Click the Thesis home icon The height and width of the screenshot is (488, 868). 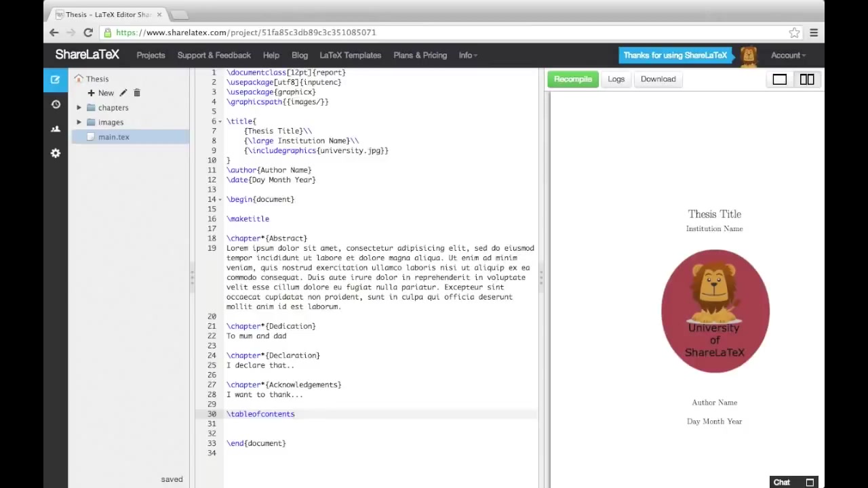[x=79, y=79]
